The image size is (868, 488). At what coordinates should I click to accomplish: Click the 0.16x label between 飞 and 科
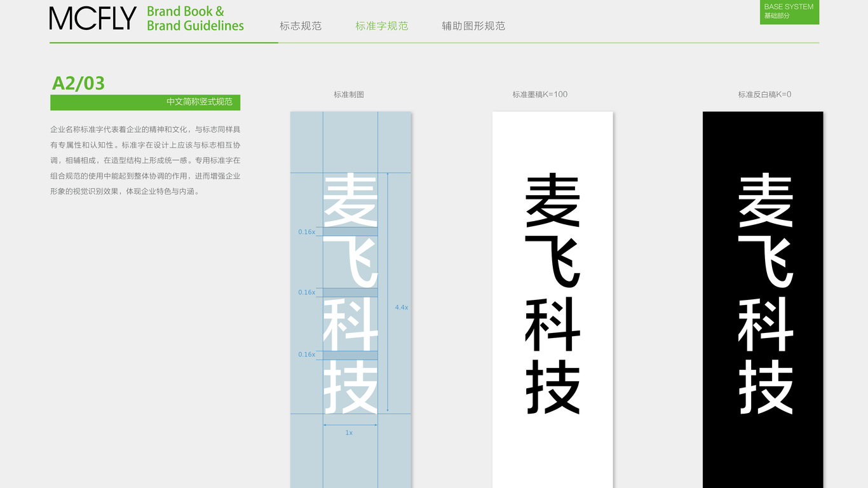tap(306, 293)
